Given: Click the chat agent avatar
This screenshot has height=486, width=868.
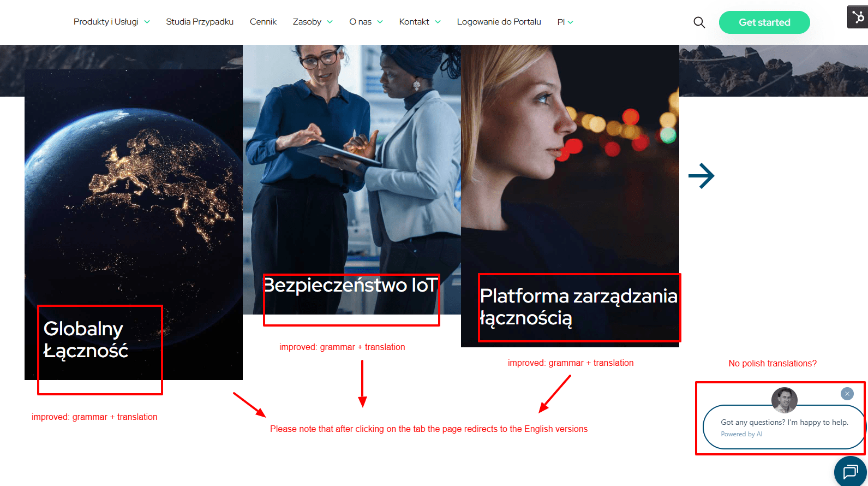Looking at the screenshot, I should tap(784, 400).
